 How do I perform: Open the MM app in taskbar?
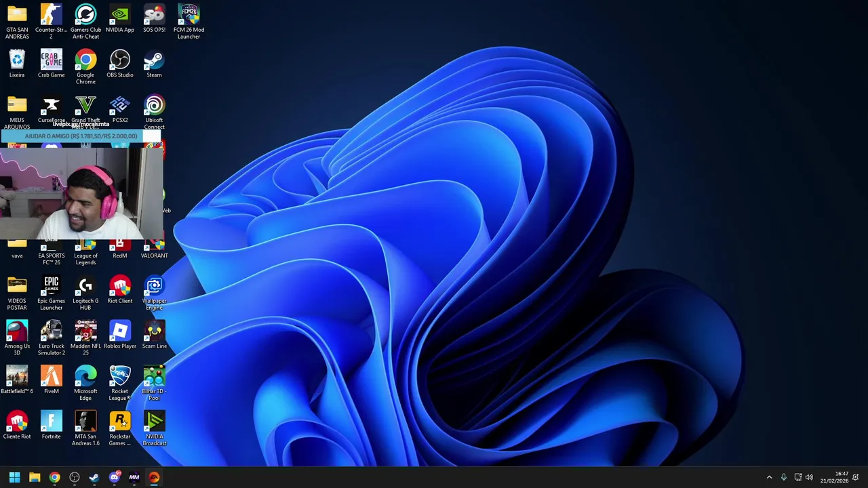click(134, 477)
